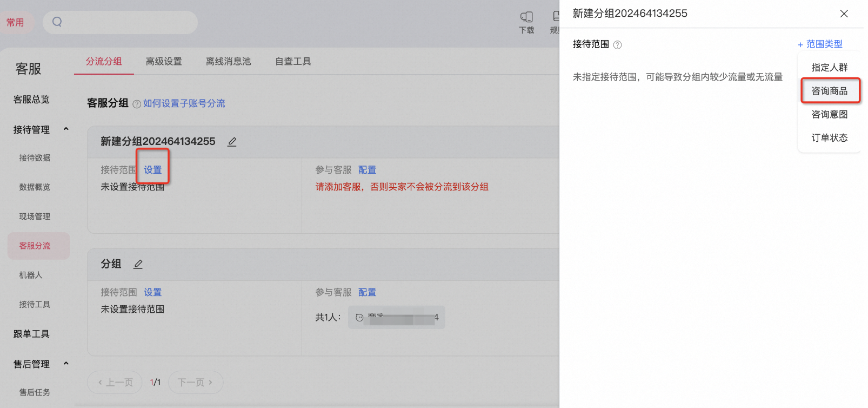This screenshot has height=408, width=868.
Task: Click page indicator 1/1
Action: pyautogui.click(x=155, y=383)
